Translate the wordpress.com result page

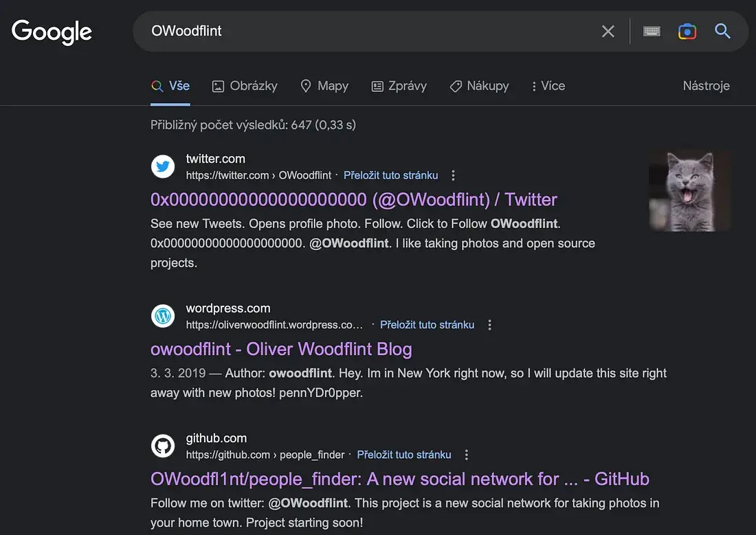coord(427,325)
